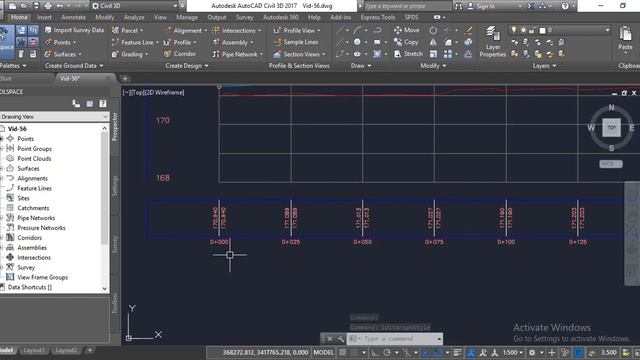640x360 pixels.
Task: Click the Rotate tool icon
Action: pos(433,30)
